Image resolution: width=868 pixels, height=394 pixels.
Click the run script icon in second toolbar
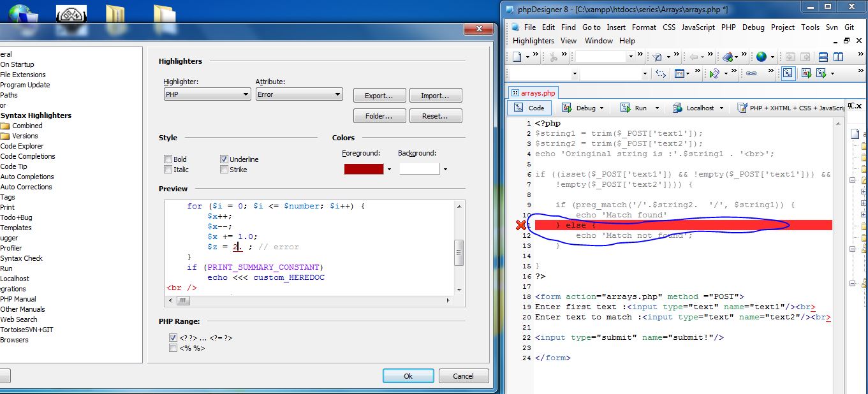click(x=821, y=73)
